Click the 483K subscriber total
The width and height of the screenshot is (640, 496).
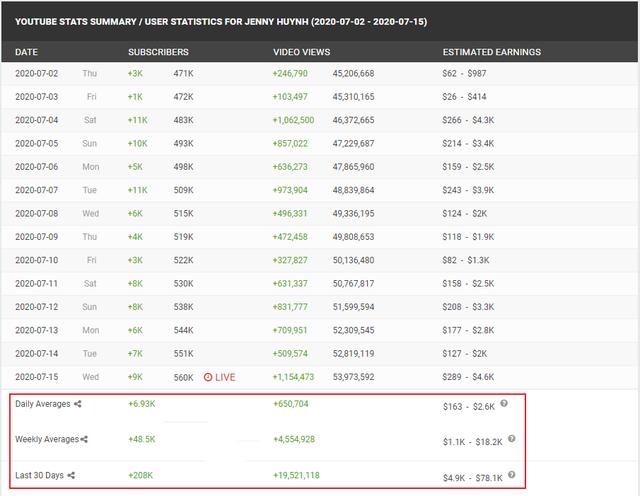coord(184,120)
